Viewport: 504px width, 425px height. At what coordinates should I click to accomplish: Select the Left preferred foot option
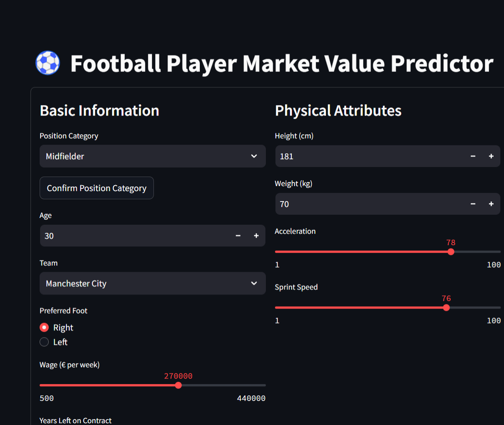point(44,342)
